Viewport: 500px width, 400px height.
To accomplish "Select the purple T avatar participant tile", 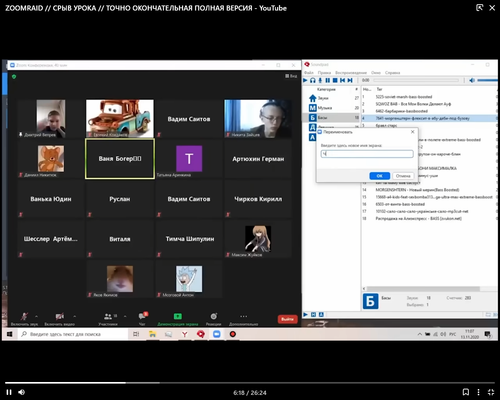I will (189, 159).
